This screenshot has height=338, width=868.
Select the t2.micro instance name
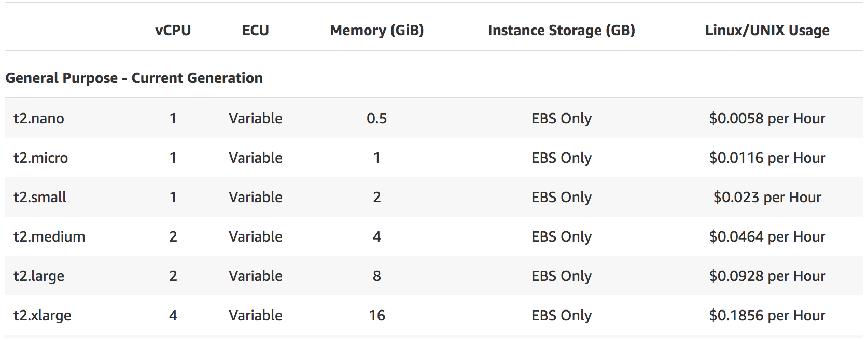tap(40, 158)
